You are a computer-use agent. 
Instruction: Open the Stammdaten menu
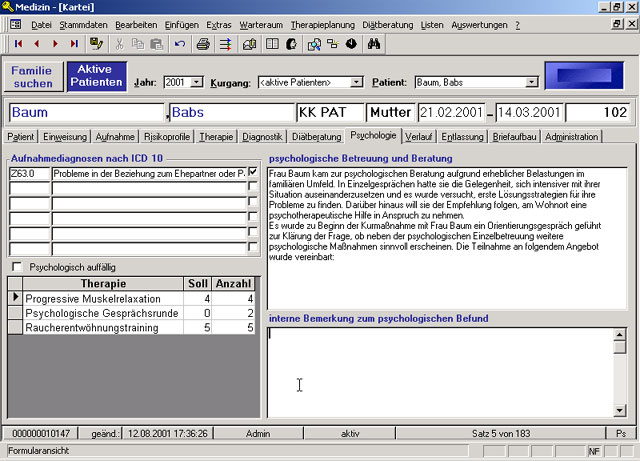83,25
